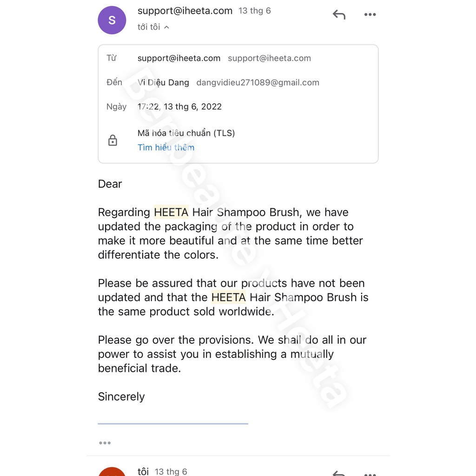The height and width of the screenshot is (476, 476).
Task: Reply to the support@iheeta.com message
Action: coord(339,15)
